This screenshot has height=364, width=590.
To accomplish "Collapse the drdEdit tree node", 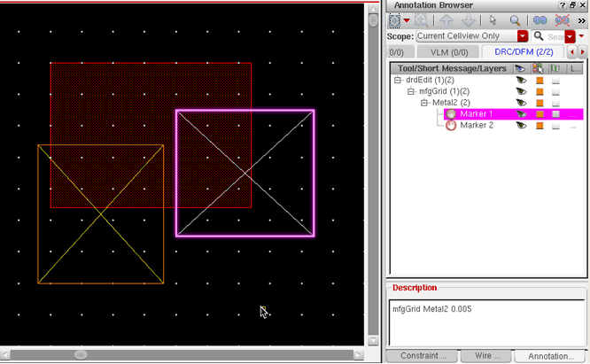I will [x=400, y=81].
